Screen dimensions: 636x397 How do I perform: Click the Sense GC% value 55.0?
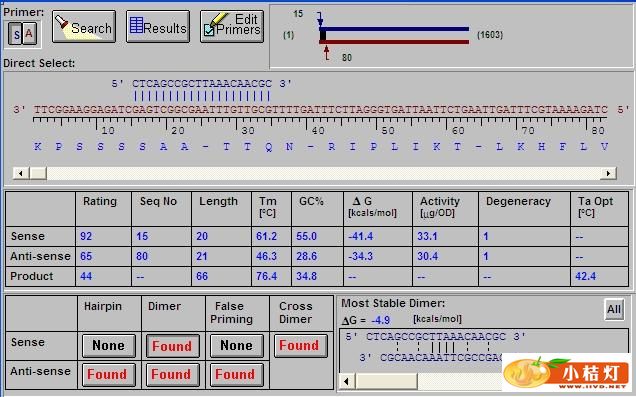point(306,236)
